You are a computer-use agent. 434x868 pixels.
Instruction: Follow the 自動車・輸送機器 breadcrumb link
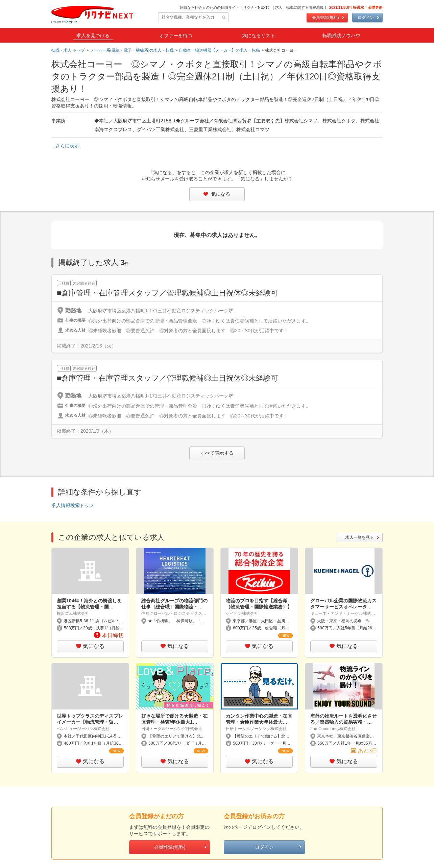tap(219, 50)
